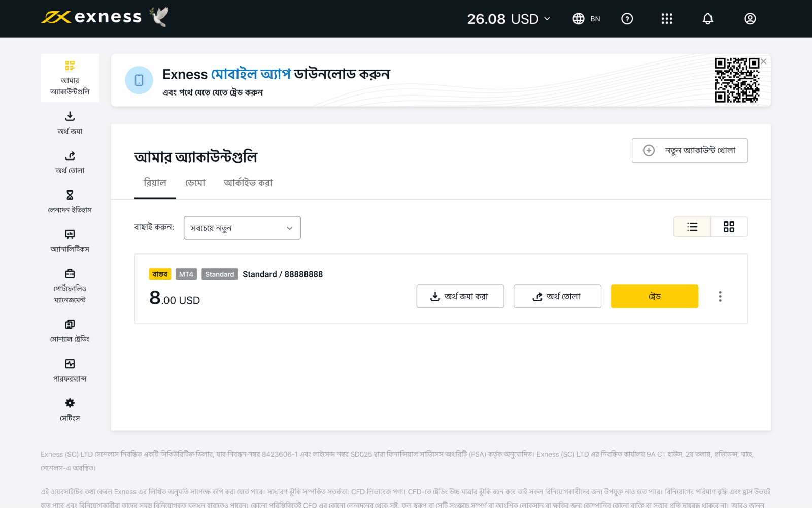Open the notifications bell
Image resolution: width=812 pixels, height=508 pixels.
coord(708,19)
